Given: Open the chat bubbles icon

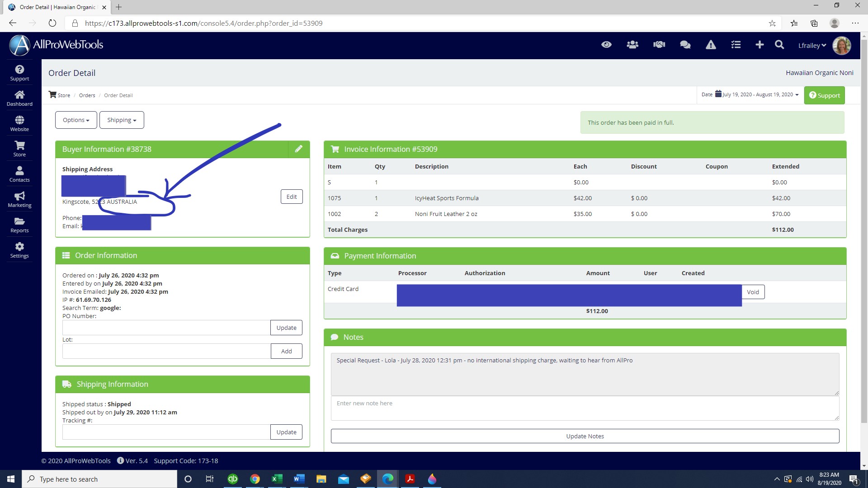Looking at the screenshot, I should (685, 45).
